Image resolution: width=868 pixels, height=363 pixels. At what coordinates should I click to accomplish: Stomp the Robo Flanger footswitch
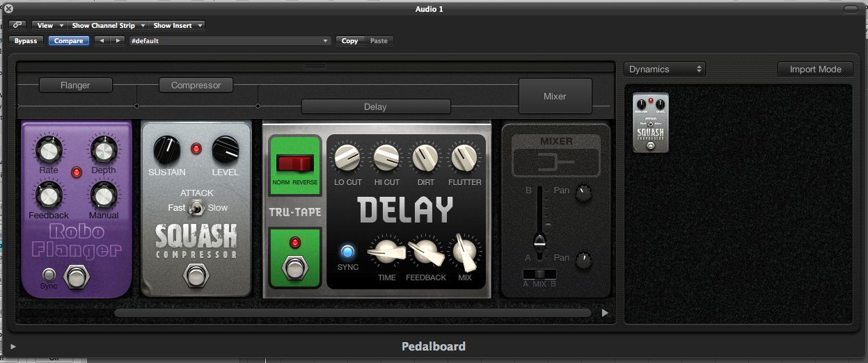76,277
